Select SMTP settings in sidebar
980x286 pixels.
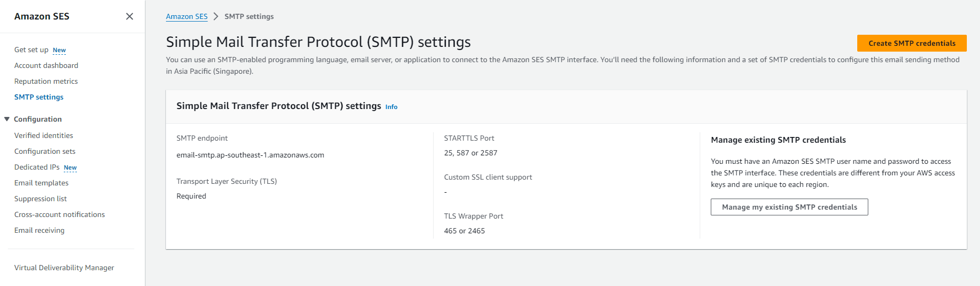click(x=39, y=97)
